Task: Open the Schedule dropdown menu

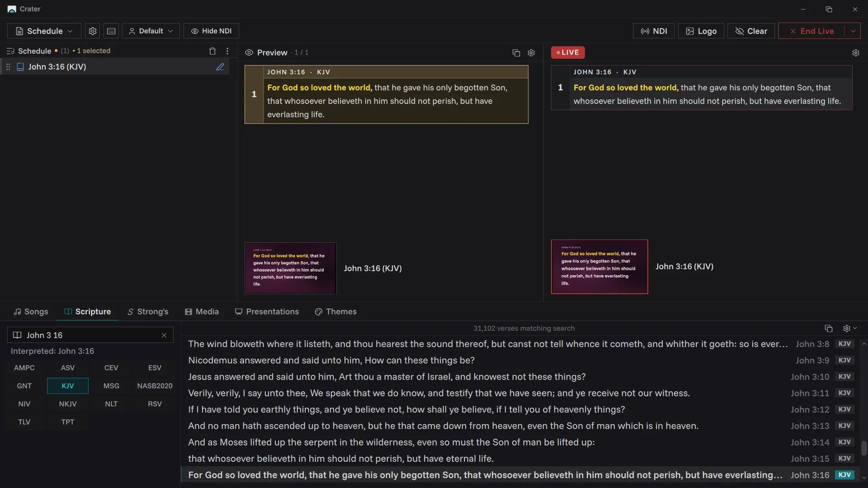Action: tap(44, 31)
